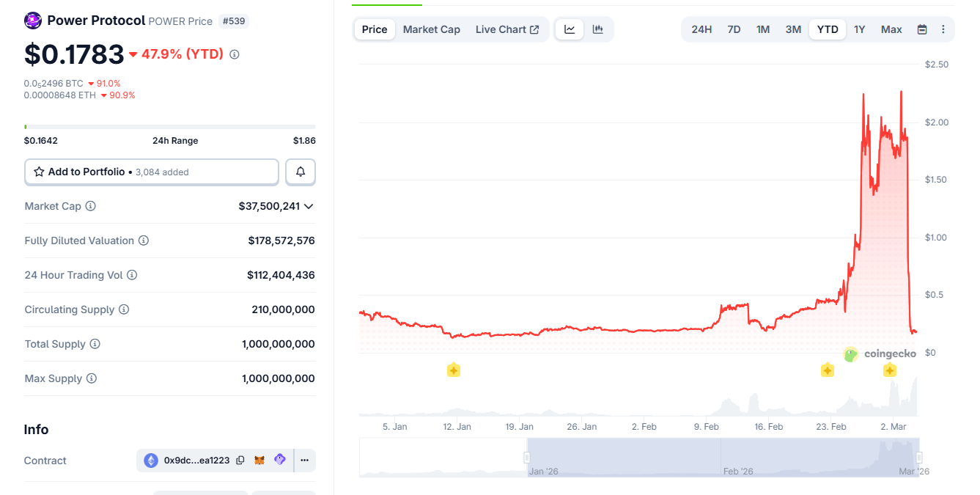980x495 pixels.
Task: Select the Price chart tab
Action: (x=375, y=29)
